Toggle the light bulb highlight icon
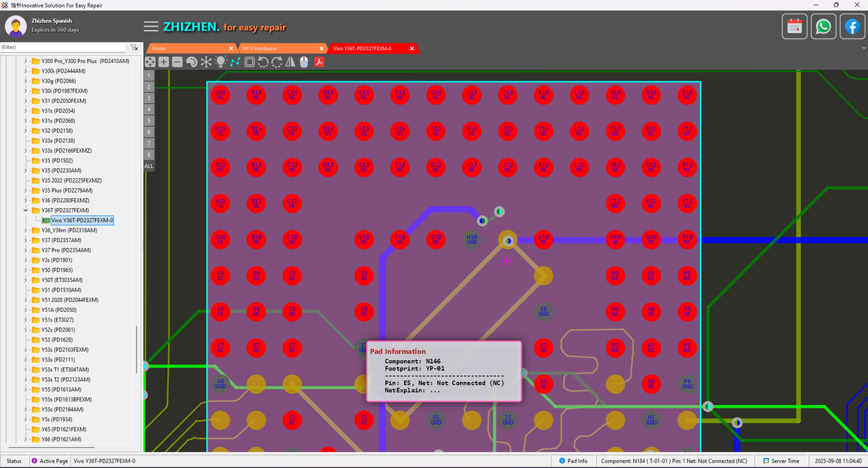Screen dimensions: 868x468 (x=220, y=62)
